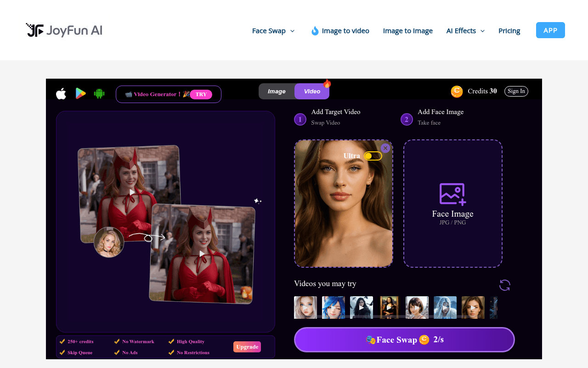Viewport: 588px width, 368px height.
Task: Open Image to Image page
Action: [408, 31]
